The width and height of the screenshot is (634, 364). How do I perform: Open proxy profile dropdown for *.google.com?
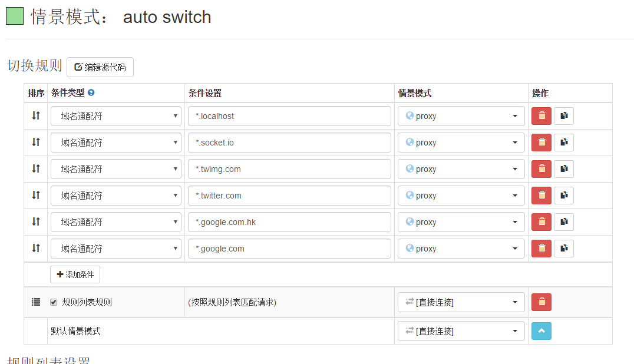[461, 249]
